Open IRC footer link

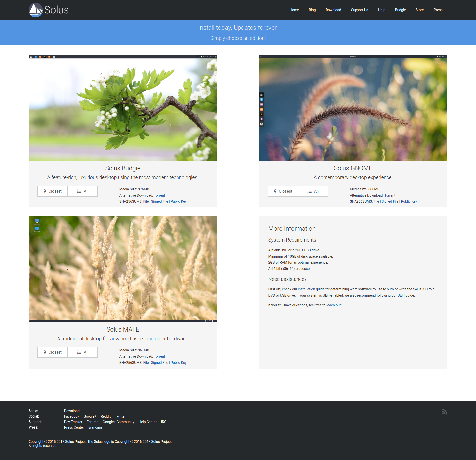pyautogui.click(x=164, y=422)
